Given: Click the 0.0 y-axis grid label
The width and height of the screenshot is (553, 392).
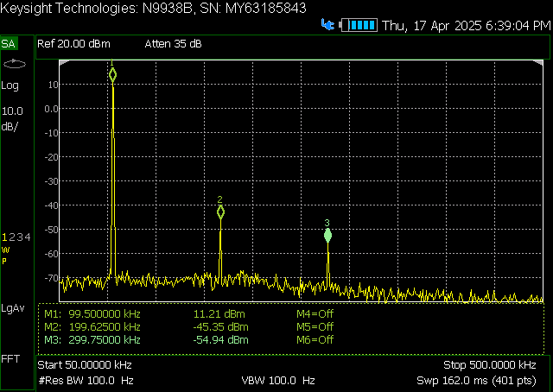Looking at the screenshot, I should [x=51, y=109].
